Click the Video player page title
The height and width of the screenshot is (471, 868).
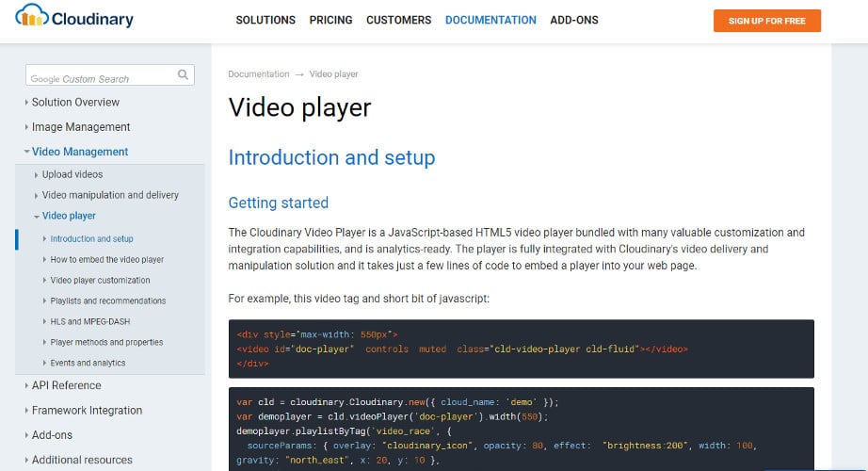point(299,107)
